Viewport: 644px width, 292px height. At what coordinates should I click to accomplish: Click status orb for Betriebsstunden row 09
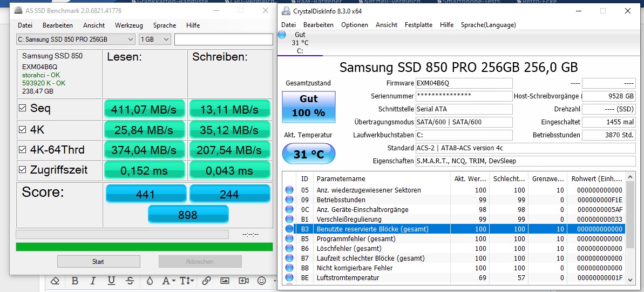pyautogui.click(x=289, y=200)
